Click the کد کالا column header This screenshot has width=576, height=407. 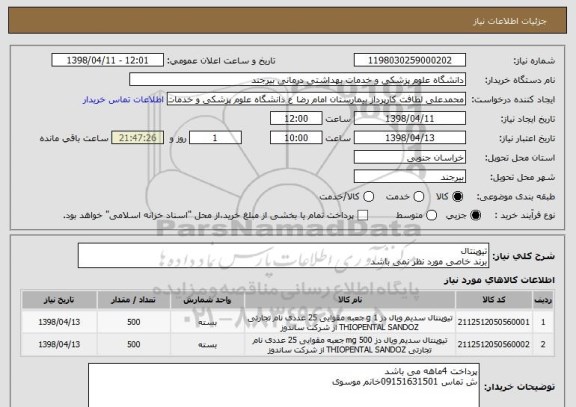[494, 300]
